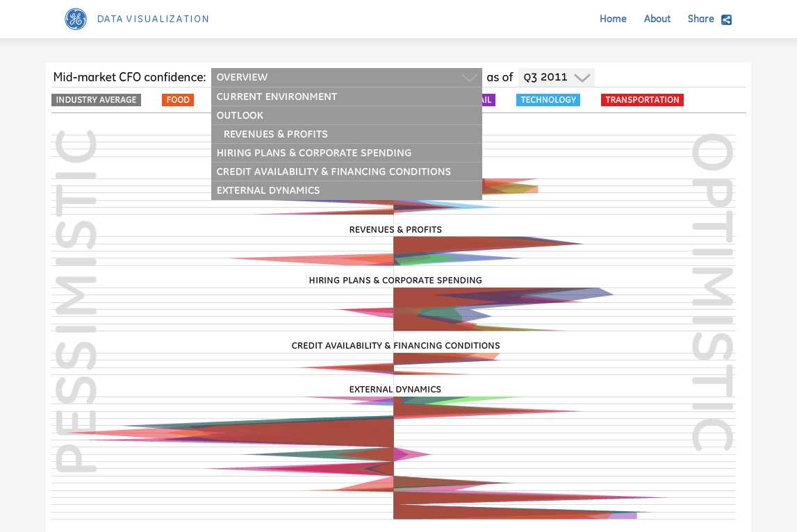
Task: Select CURRENT ENVIRONMENT from the dropdown
Action: [x=347, y=97]
